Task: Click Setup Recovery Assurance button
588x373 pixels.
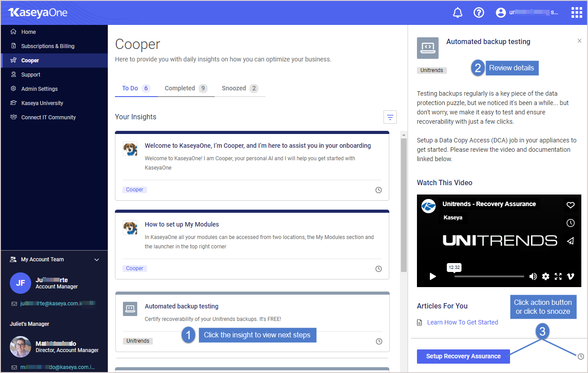Action: [x=463, y=356]
